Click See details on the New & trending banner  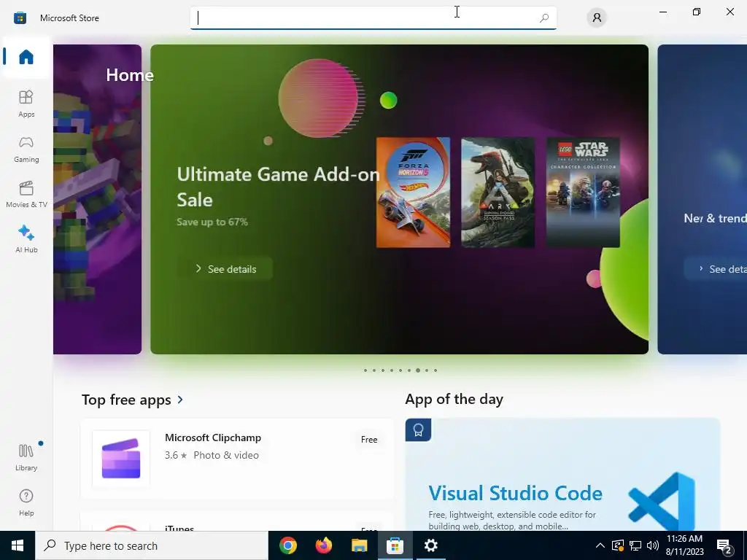[x=716, y=269]
